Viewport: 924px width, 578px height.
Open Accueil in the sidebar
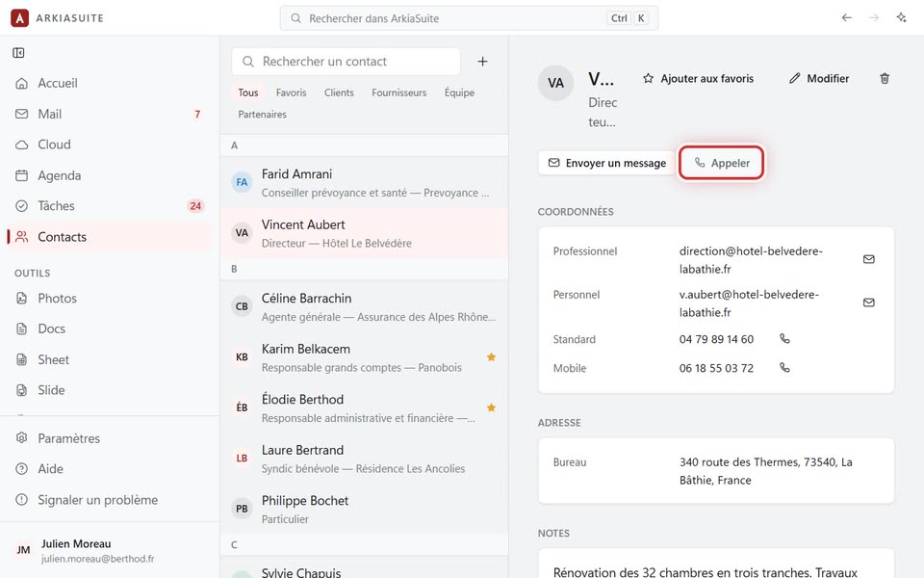pyautogui.click(x=110, y=83)
